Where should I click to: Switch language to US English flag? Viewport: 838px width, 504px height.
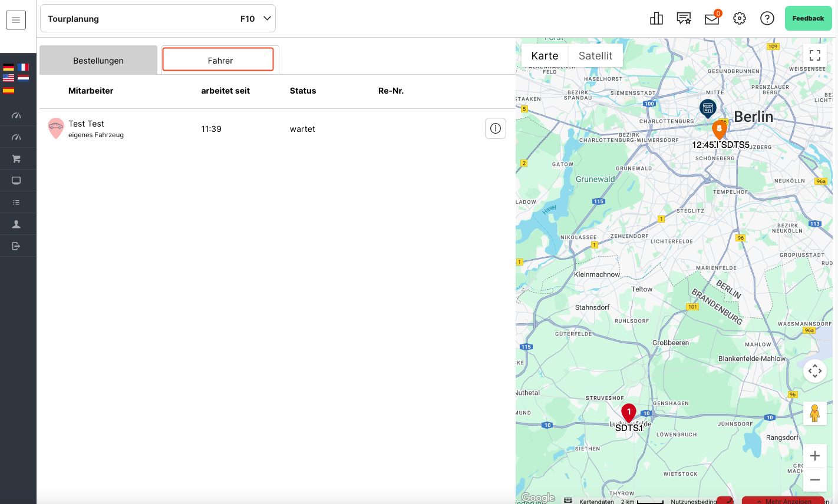8,78
